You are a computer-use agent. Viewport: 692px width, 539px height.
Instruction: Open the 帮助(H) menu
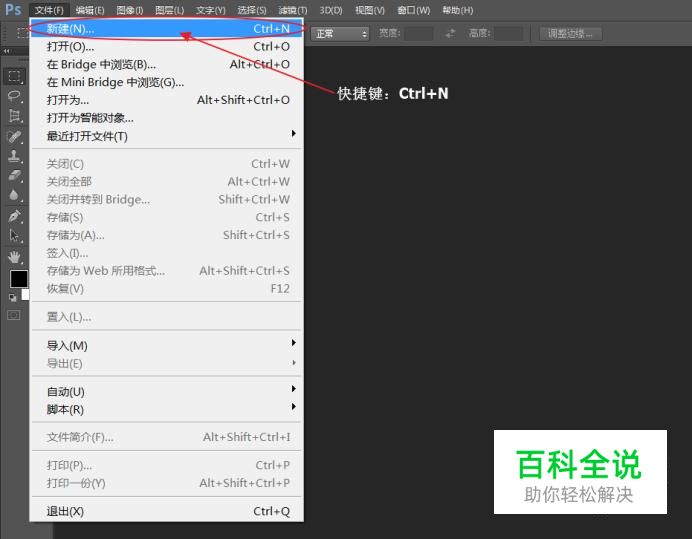pyautogui.click(x=458, y=10)
